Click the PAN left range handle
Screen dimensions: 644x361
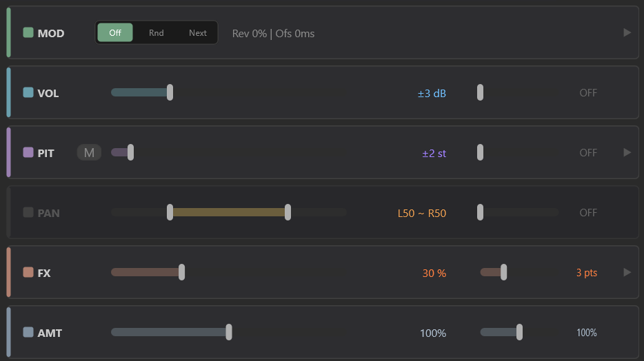coord(170,212)
